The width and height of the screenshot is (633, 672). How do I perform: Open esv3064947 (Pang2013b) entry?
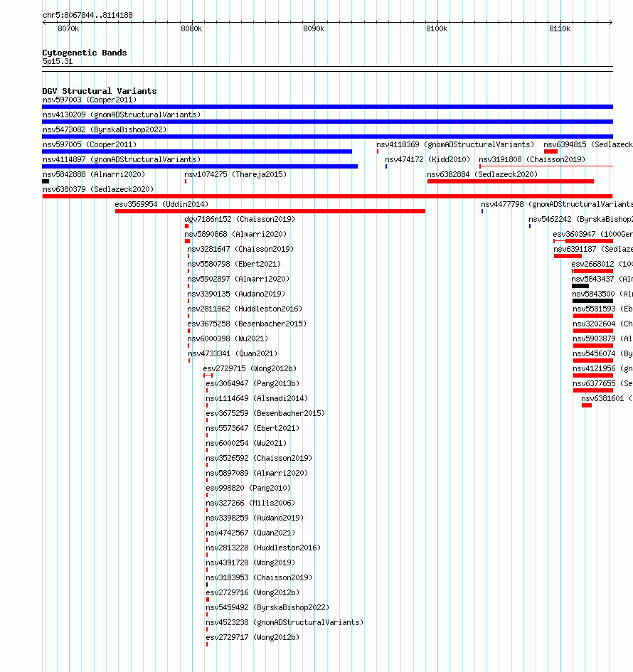pos(252,384)
